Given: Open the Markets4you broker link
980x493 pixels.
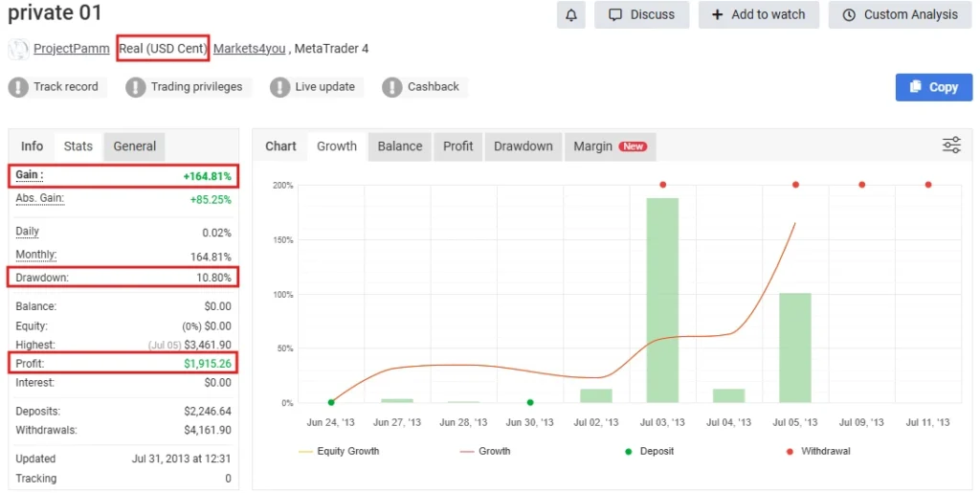Looking at the screenshot, I should point(249,49).
